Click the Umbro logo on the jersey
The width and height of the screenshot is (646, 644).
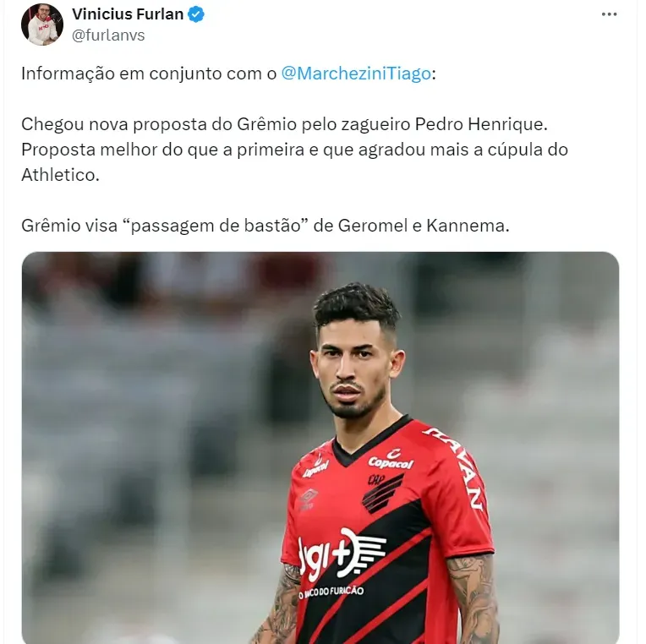tap(309, 498)
